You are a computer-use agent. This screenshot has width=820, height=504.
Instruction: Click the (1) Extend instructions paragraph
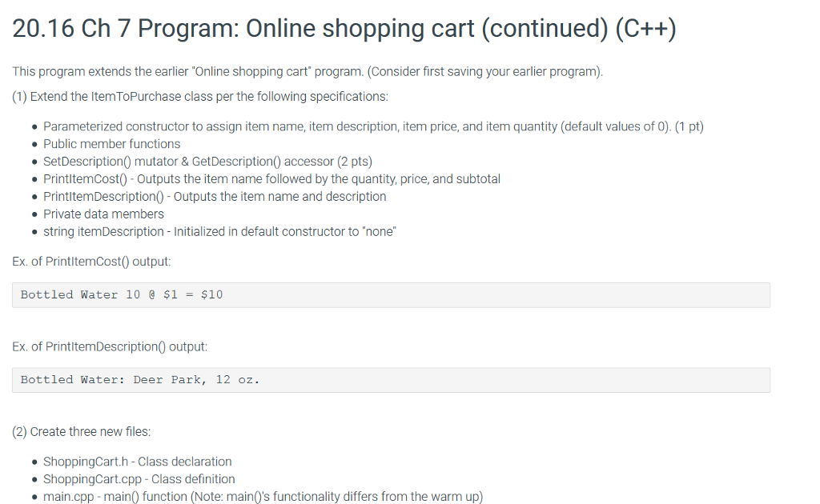200,96
